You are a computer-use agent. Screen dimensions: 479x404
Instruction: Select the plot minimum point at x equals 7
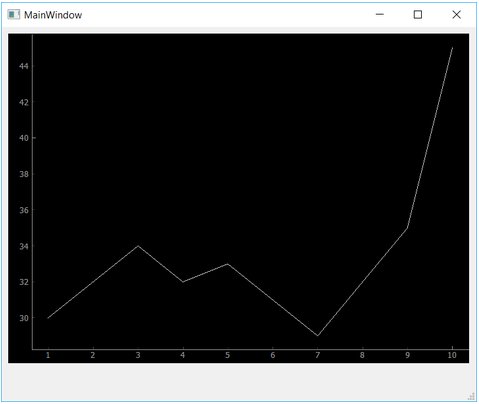pyautogui.click(x=318, y=336)
